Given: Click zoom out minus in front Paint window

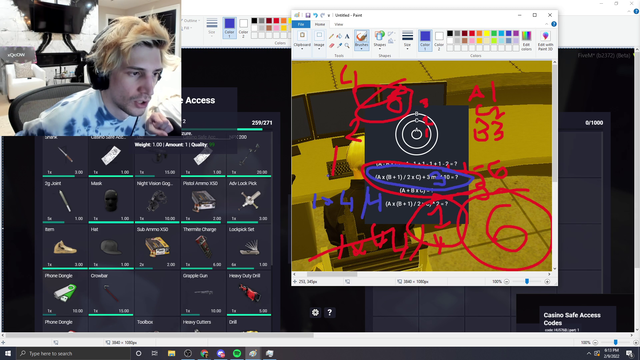Looking at the screenshot, I should (507, 282).
